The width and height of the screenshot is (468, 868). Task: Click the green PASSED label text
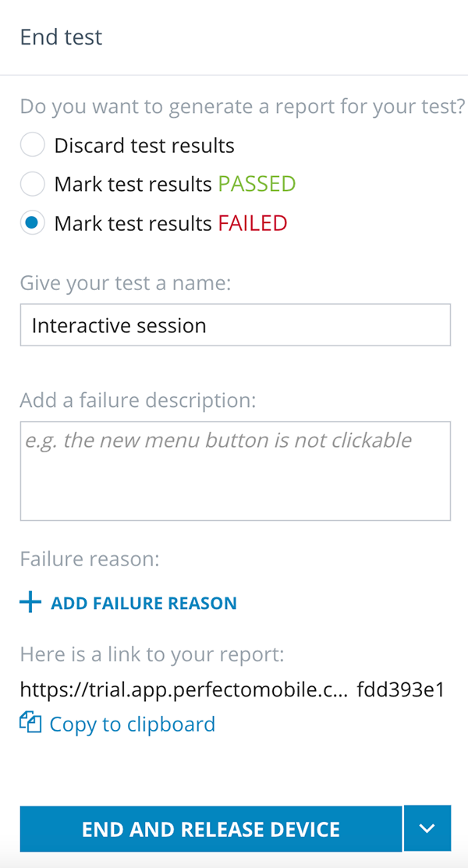coord(257,185)
